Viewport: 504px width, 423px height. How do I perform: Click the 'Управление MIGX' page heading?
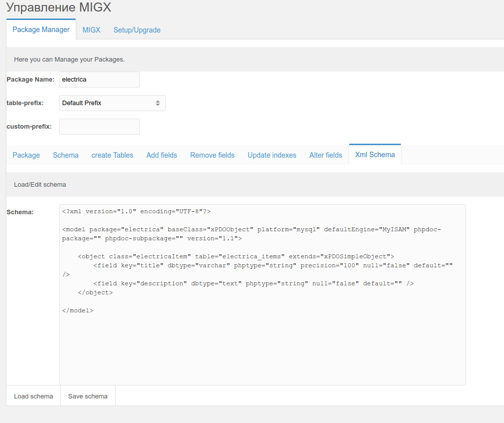point(59,8)
